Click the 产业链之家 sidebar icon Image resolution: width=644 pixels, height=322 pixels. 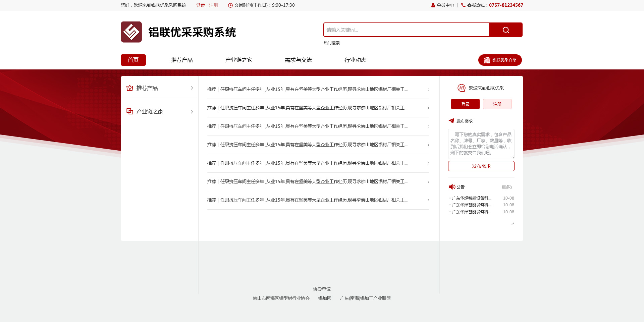[130, 111]
